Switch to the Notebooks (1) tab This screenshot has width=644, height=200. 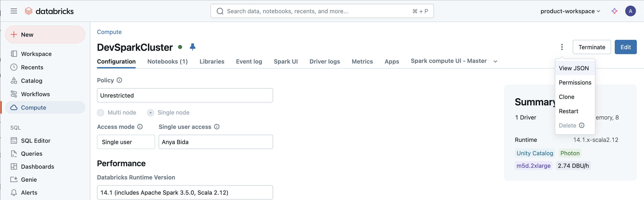click(x=168, y=61)
